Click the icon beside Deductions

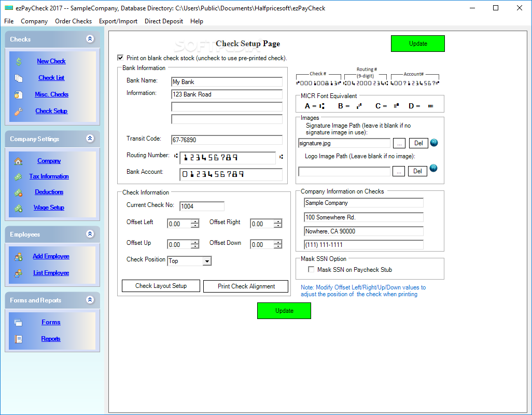[19, 192]
